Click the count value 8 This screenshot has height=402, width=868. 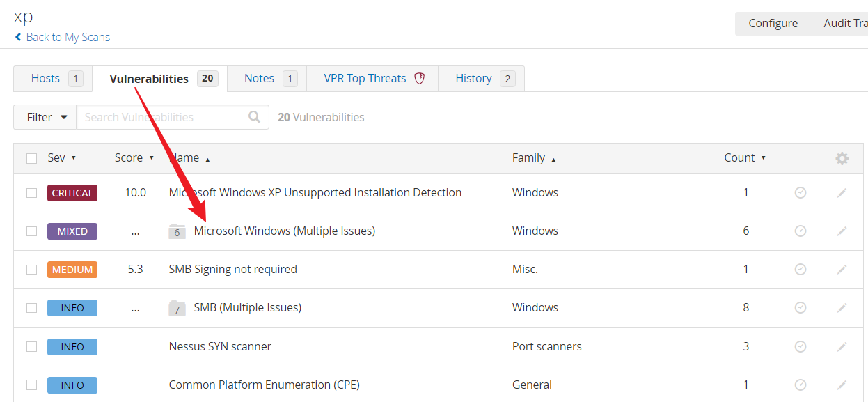pyautogui.click(x=745, y=307)
